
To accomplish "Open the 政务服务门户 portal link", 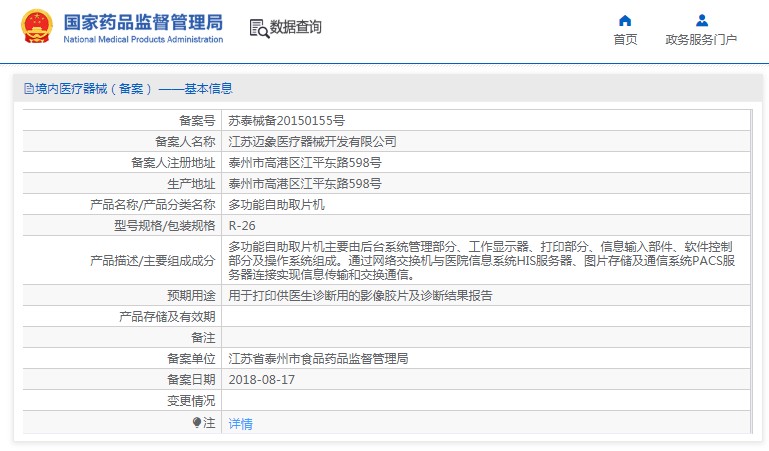I will [x=701, y=39].
